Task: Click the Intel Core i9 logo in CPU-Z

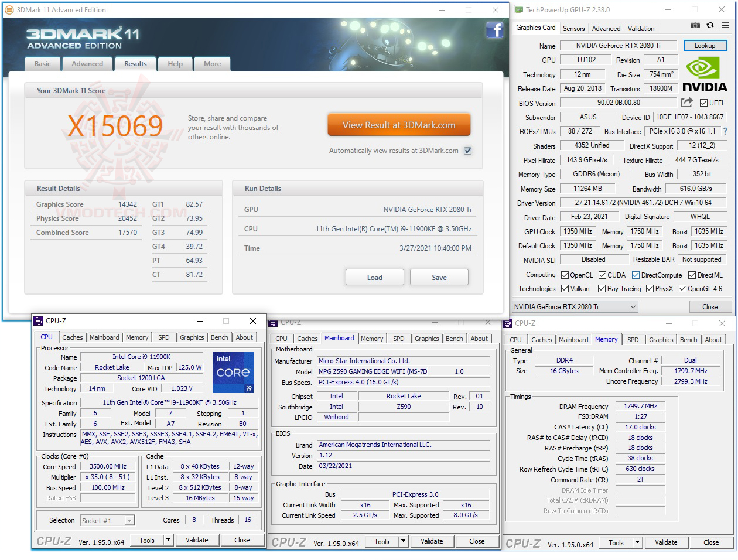Action: coord(233,372)
